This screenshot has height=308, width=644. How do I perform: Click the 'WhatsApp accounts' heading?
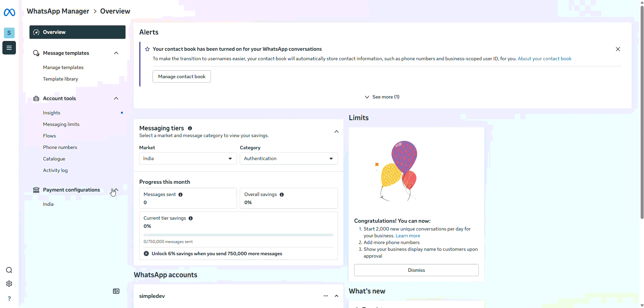tap(166, 275)
